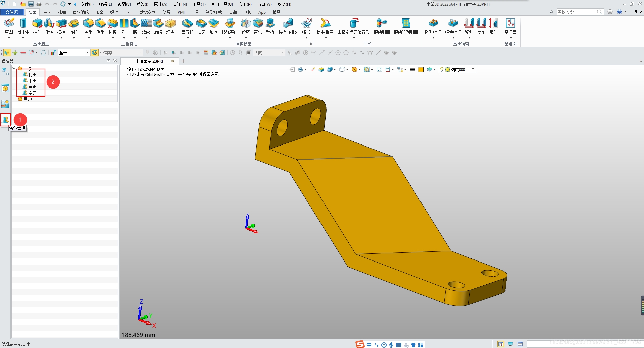Click the black line color swatch
Viewport: 644px width, 348px height.
click(x=412, y=70)
